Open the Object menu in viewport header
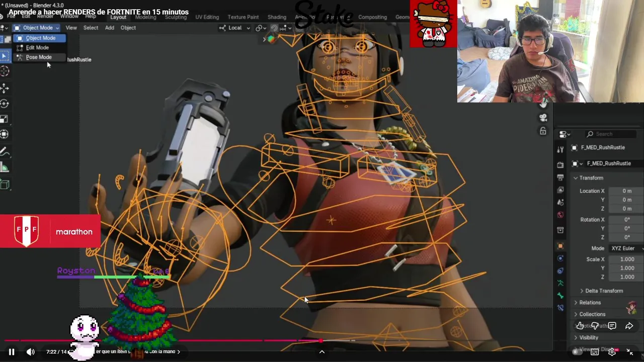 (x=128, y=28)
